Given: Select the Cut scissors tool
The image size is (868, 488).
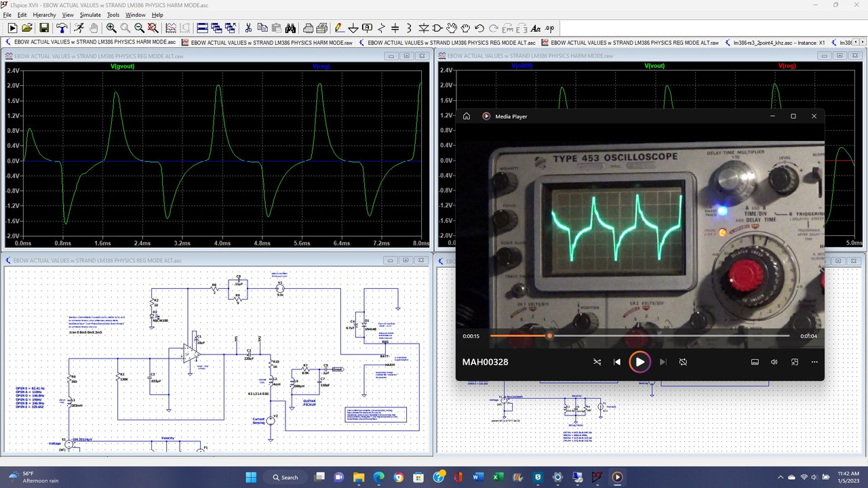Looking at the screenshot, I should (249, 28).
